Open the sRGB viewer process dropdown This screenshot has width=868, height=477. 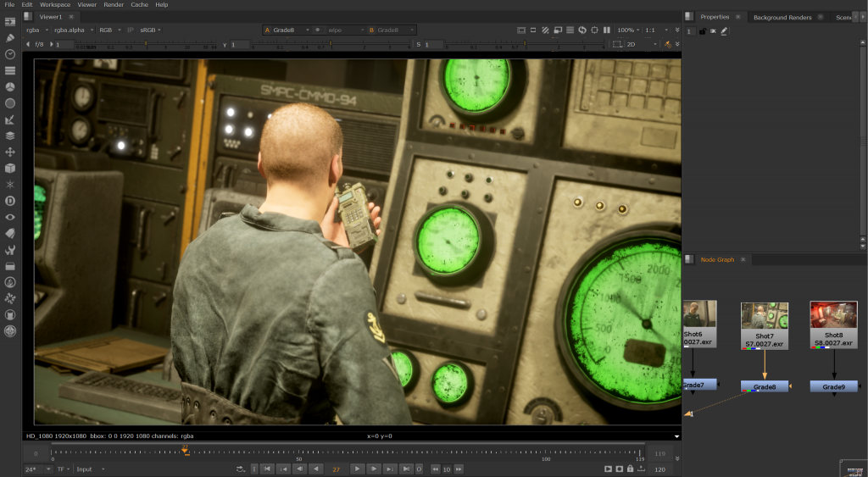pos(150,30)
